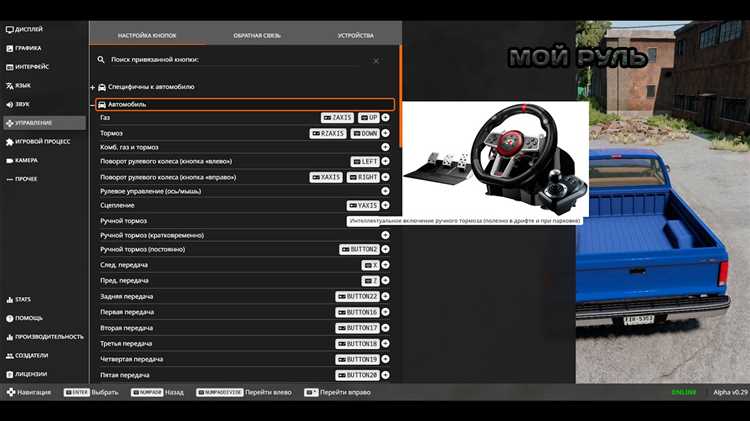Screen dimensions: 750x421
Task: Open the ЛИЦЕНЗИИ page
Action: [x=27, y=374]
